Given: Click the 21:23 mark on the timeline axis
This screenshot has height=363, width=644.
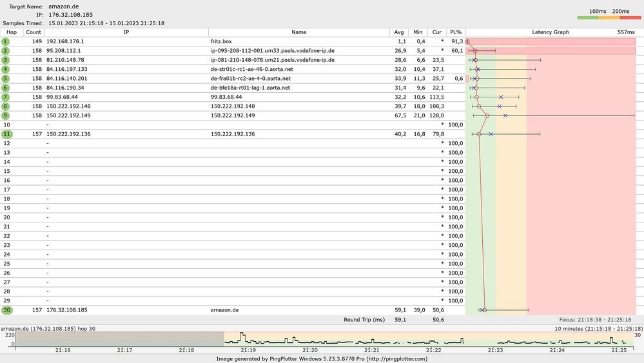Looking at the screenshot, I should tap(495, 350).
